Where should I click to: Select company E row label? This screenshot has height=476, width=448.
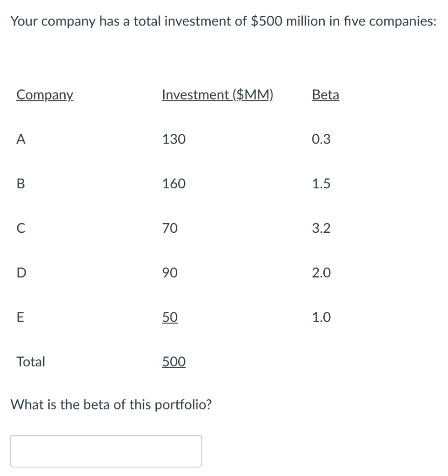pyautogui.click(x=20, y=317)
